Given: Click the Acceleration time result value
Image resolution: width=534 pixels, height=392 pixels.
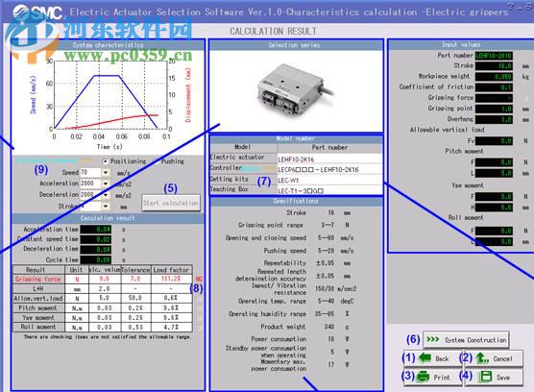Looking at the screenshot, I should [x=96, y=230].
